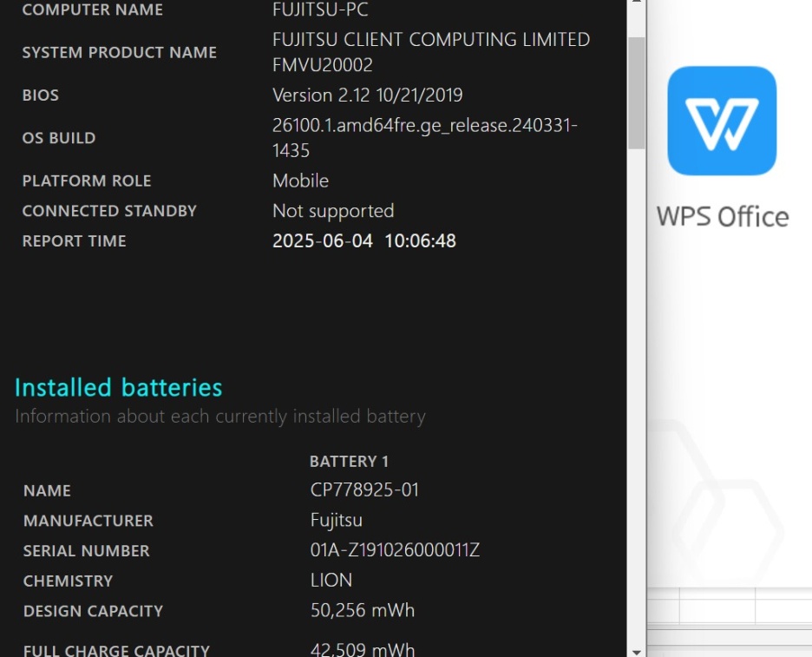Click the 'SERIAL NUMBER' label
Viewport: 812px width, 657px height.
click(87, 551)
